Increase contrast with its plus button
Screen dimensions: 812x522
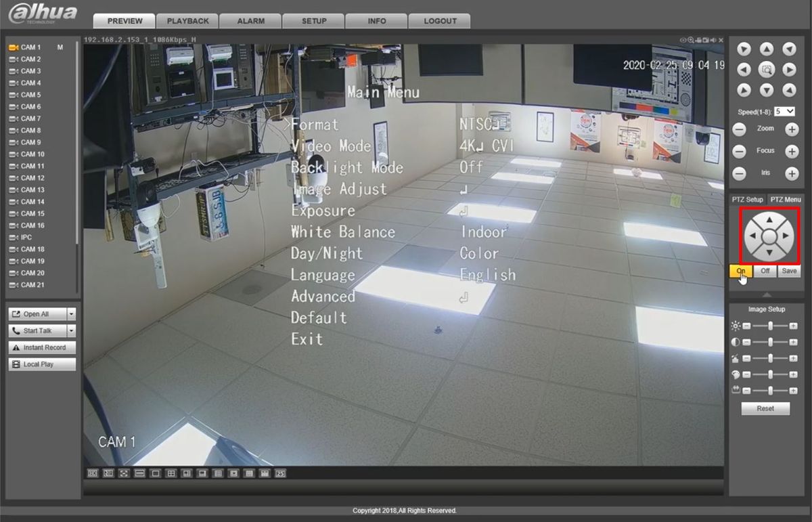pyautogui.click(x=793, y=342)
